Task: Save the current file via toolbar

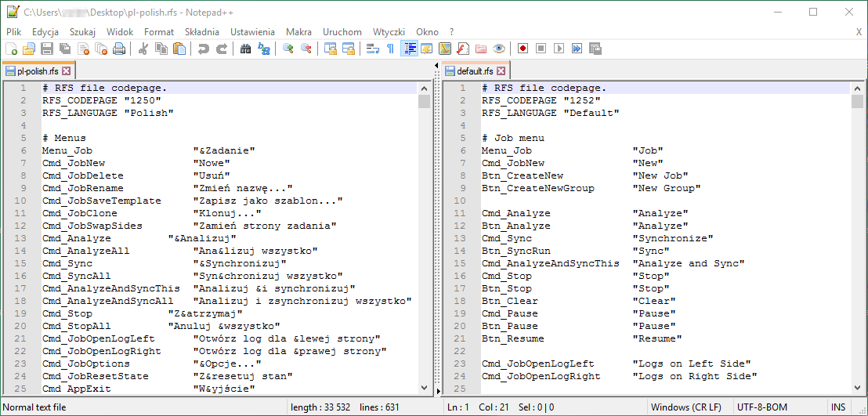Action: (x=47, y=49)
